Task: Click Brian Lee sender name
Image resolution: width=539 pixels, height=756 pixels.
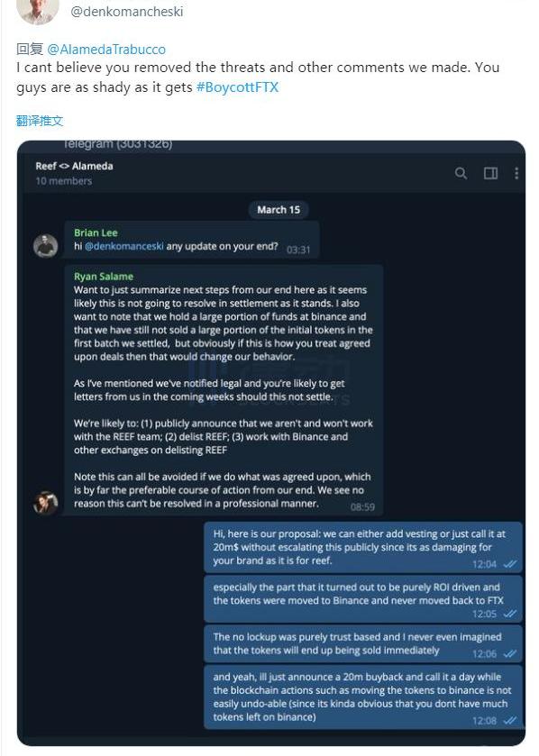Action: click(96, 232)
